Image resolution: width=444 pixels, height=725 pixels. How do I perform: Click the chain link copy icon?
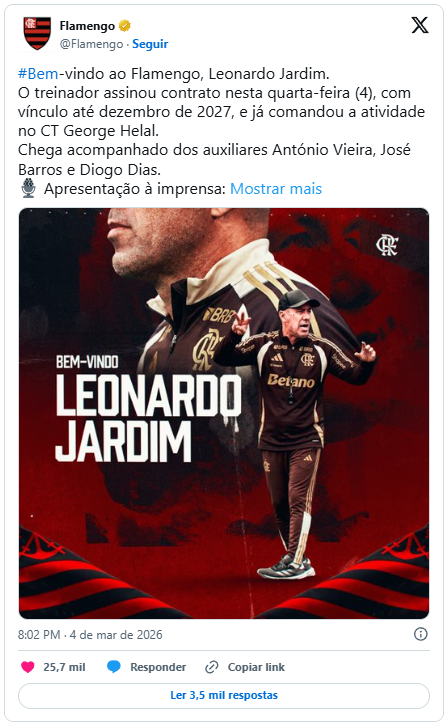(x=211, y=667)
